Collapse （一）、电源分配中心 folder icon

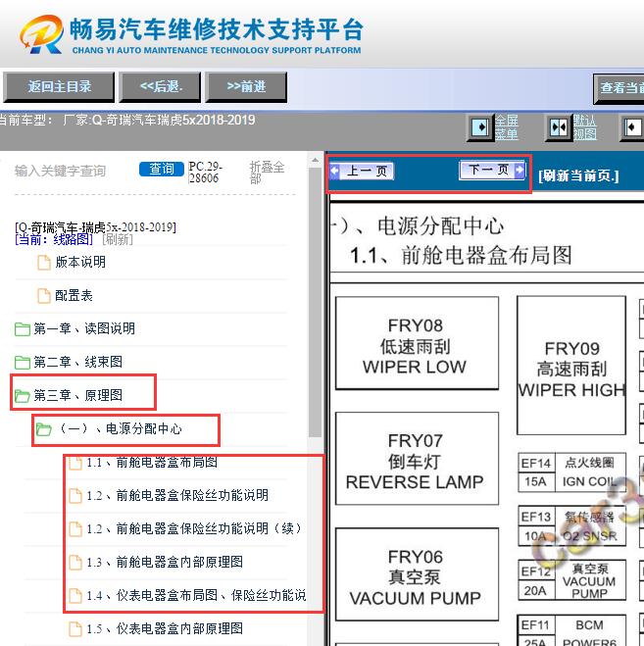click(x=44, y=429)
